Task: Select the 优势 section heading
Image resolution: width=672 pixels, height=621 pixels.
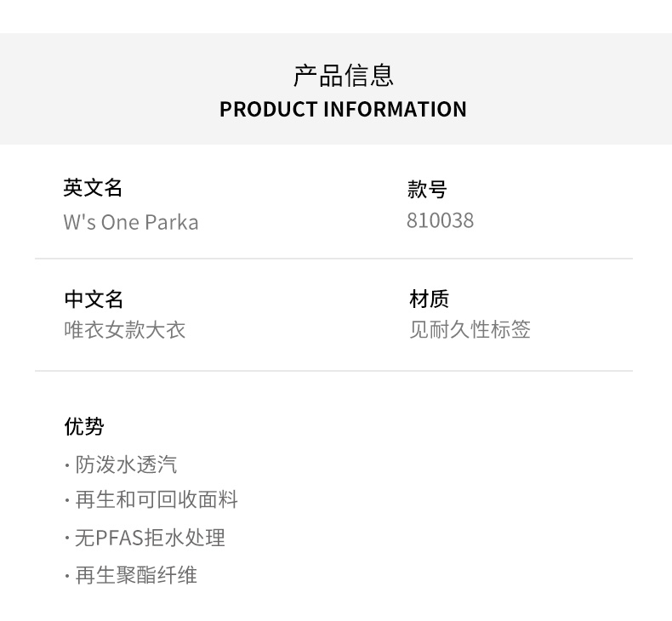Action: (84, 426)
